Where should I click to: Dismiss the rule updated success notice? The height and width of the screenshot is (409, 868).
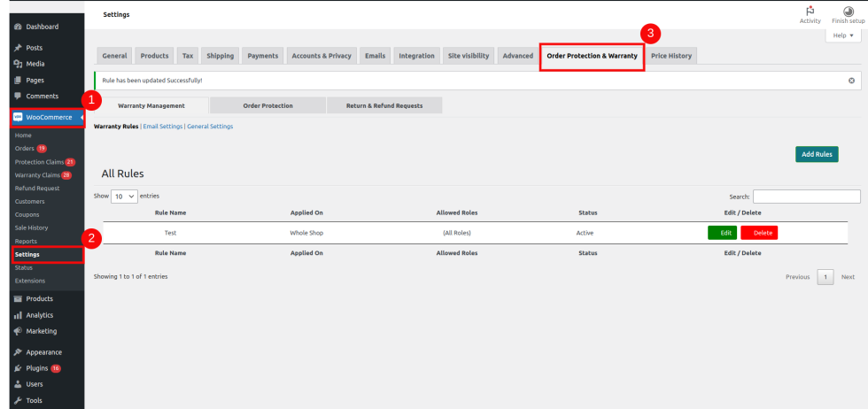click(851, 81)
